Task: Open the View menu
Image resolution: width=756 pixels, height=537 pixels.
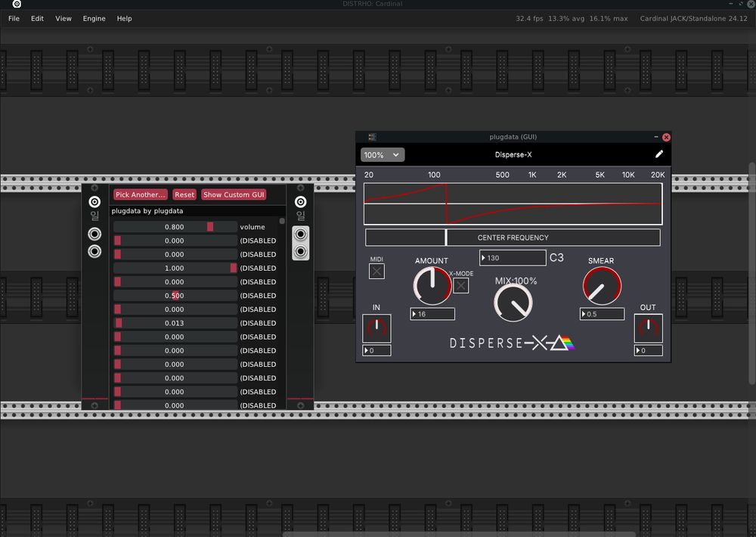Action: (64, 18)
